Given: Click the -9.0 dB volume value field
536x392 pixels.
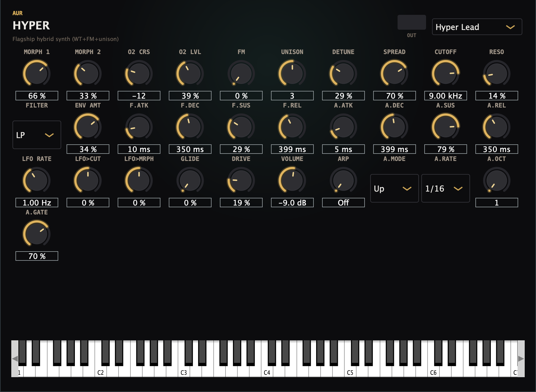Looking at the screenshot, I should click(292, 203).
